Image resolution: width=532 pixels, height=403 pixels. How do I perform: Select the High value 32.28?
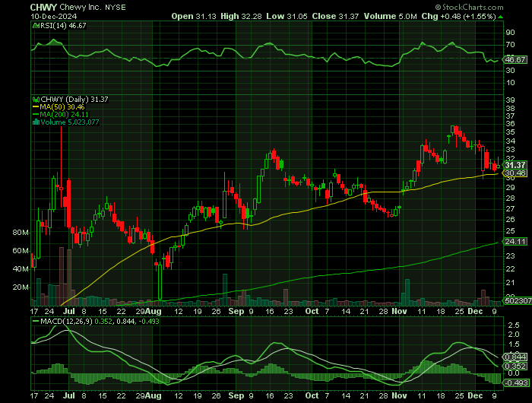252,16
